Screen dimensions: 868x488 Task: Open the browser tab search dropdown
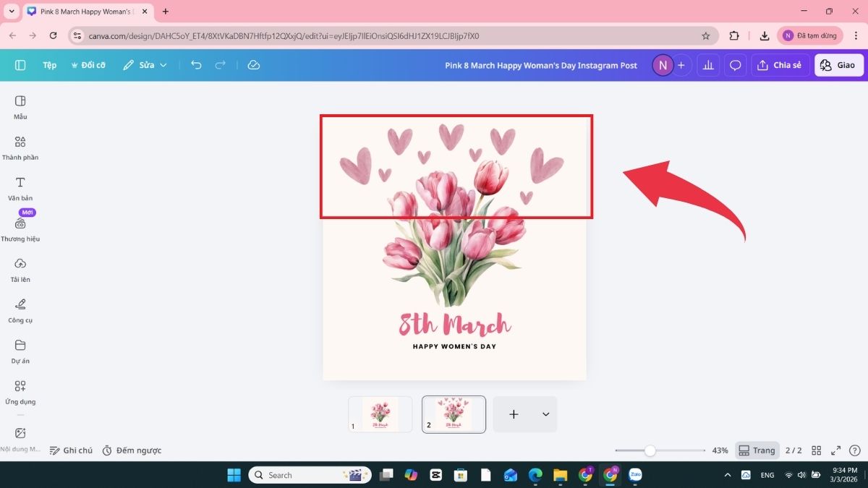pos(12,12)
